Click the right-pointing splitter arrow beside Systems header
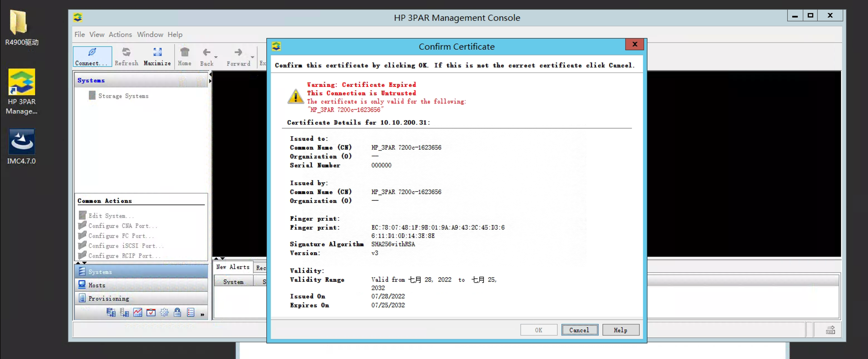Image resolution: width=868 pixels, height=359 pixels. coord(210,81)
